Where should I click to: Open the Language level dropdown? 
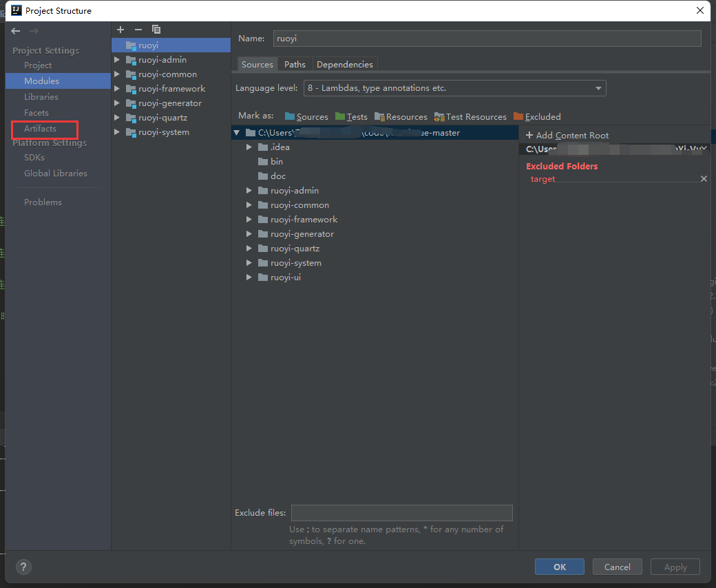(455, 88)
